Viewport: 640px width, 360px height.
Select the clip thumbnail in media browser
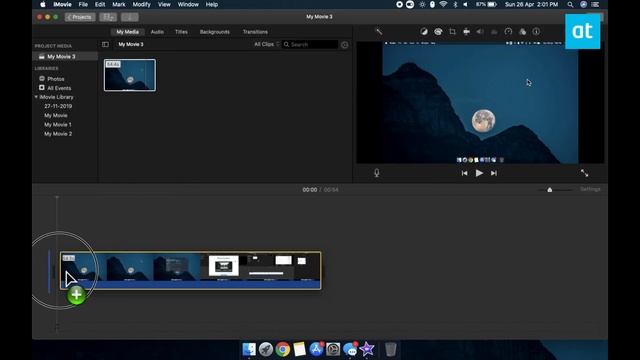click(x=130, y=75)
